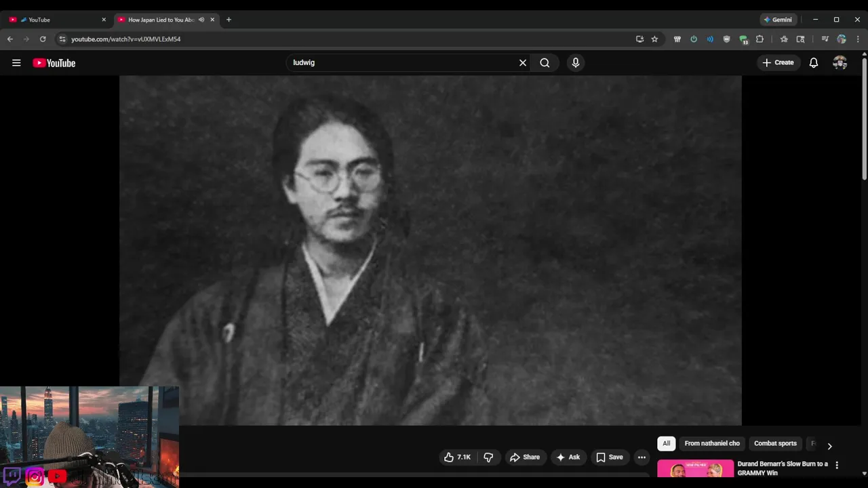Open a new browser tab
868x488 pixels.
229,20
